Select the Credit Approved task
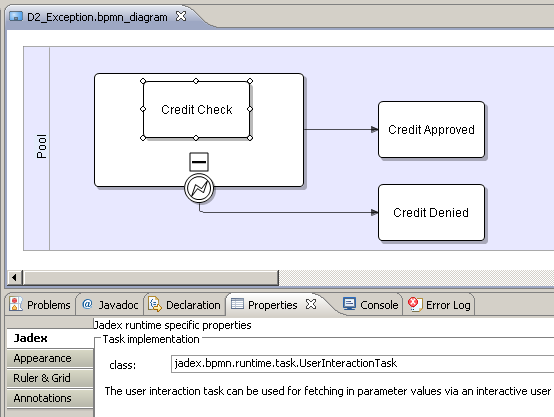This screenshot has height=417, width=554. pyautogui.click(x=431, y=130)
